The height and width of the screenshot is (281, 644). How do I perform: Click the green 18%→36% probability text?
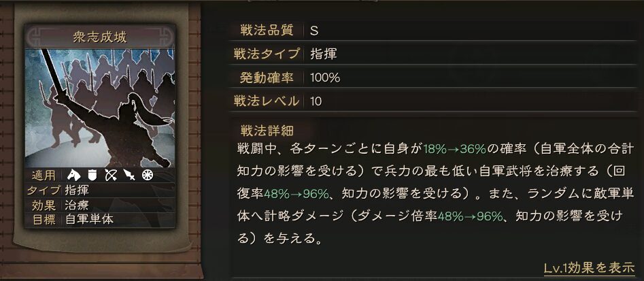[455, 149]
